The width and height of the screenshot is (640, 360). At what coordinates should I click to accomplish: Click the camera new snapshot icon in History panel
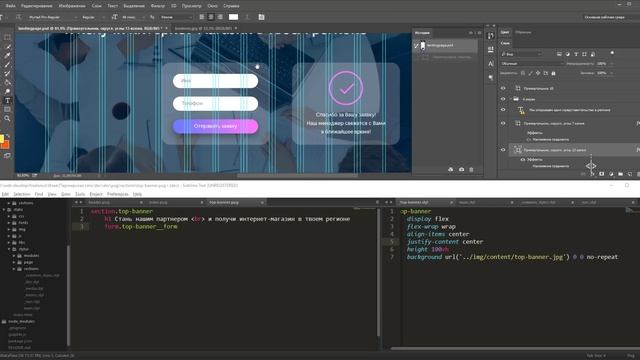tap(461, 169)
